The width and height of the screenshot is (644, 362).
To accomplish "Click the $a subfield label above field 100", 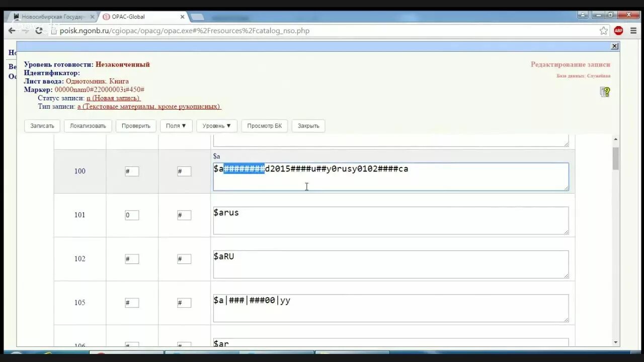I will coord(216,156).
